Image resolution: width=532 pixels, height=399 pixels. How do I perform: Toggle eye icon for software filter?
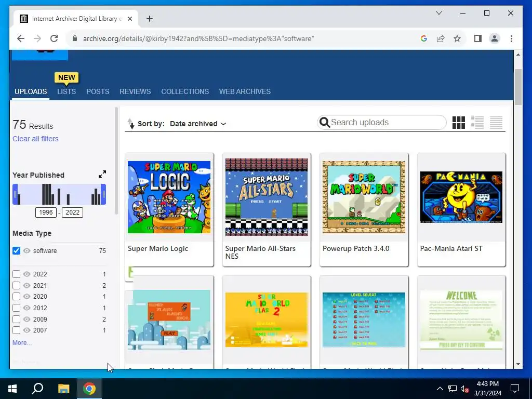click(27, 251)
